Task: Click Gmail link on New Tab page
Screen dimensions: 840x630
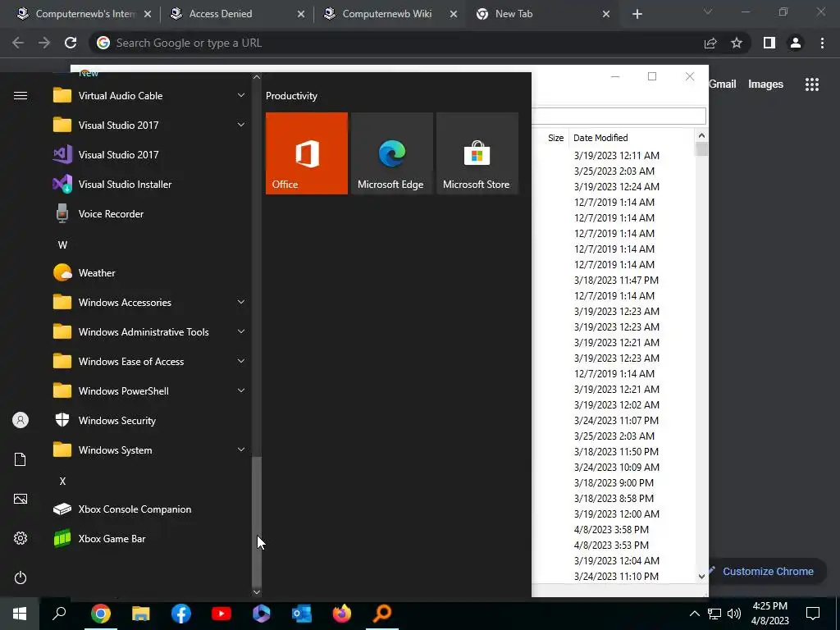Action: point(722,84)
